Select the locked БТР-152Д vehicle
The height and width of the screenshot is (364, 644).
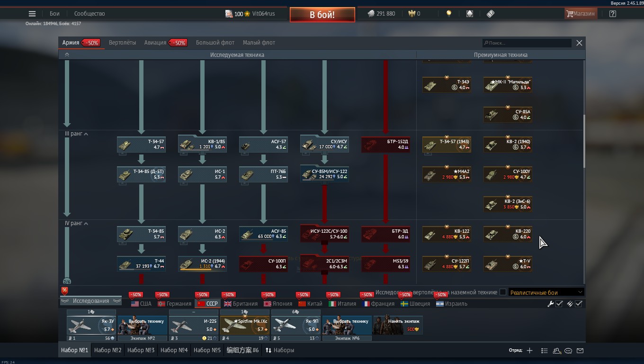385,145
